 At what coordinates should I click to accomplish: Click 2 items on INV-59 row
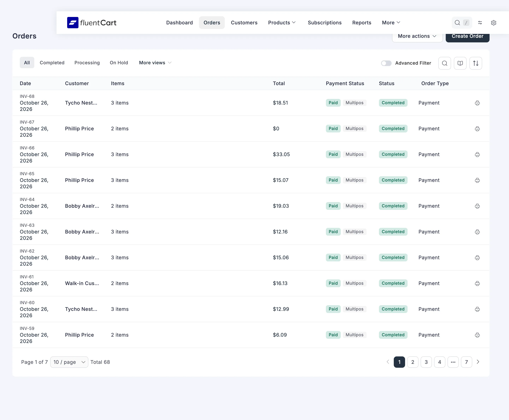(120, 335)
